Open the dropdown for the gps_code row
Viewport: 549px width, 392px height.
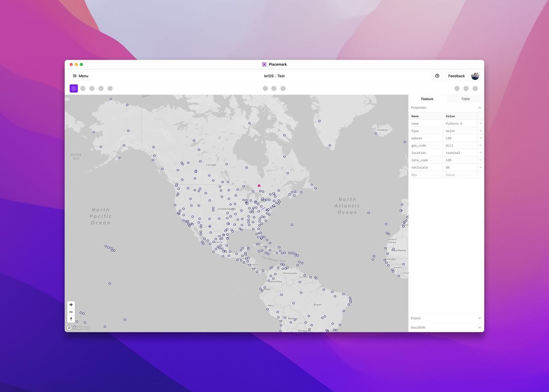click(480, 146)
